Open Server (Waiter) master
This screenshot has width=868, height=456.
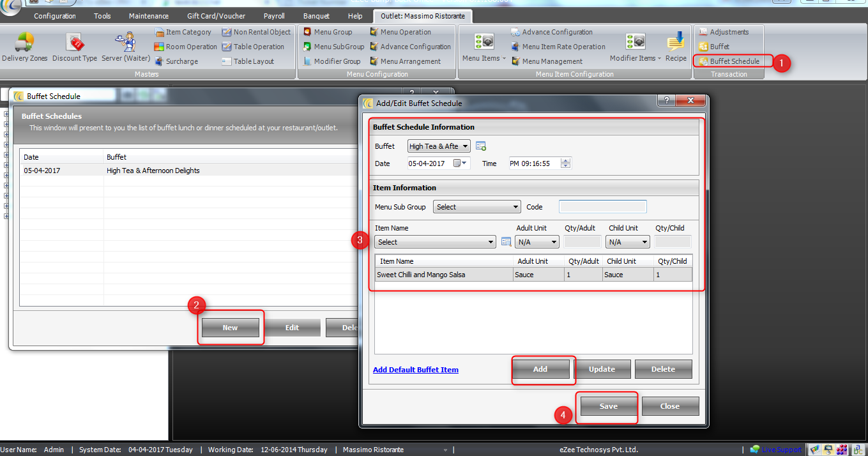pos(126,47)
